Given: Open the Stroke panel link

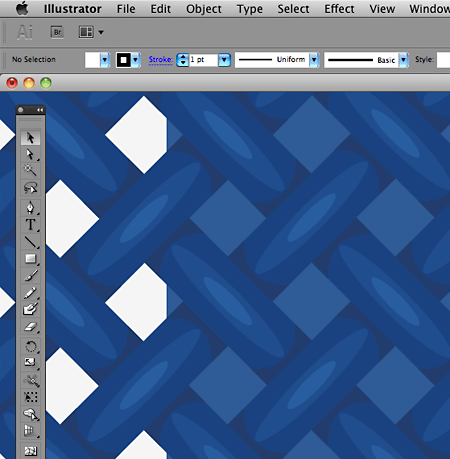Looking at the screenshot, I should coord(161,60).
